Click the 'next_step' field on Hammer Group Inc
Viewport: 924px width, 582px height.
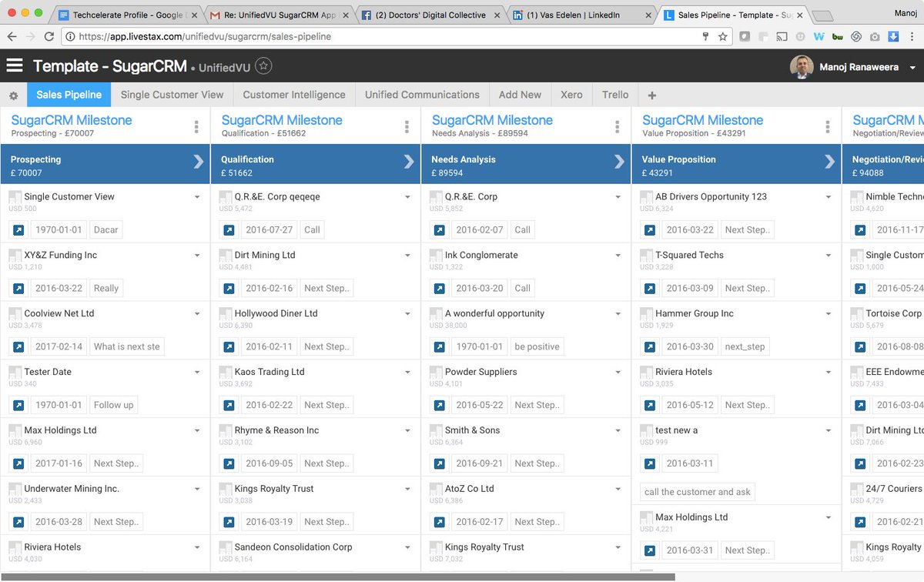pos(745,346)
